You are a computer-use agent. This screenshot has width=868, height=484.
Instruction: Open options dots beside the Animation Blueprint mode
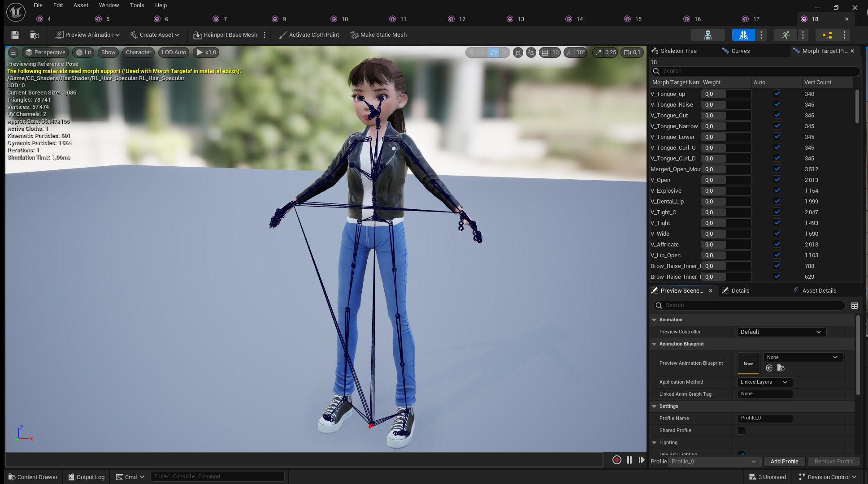tap(845, 35)
